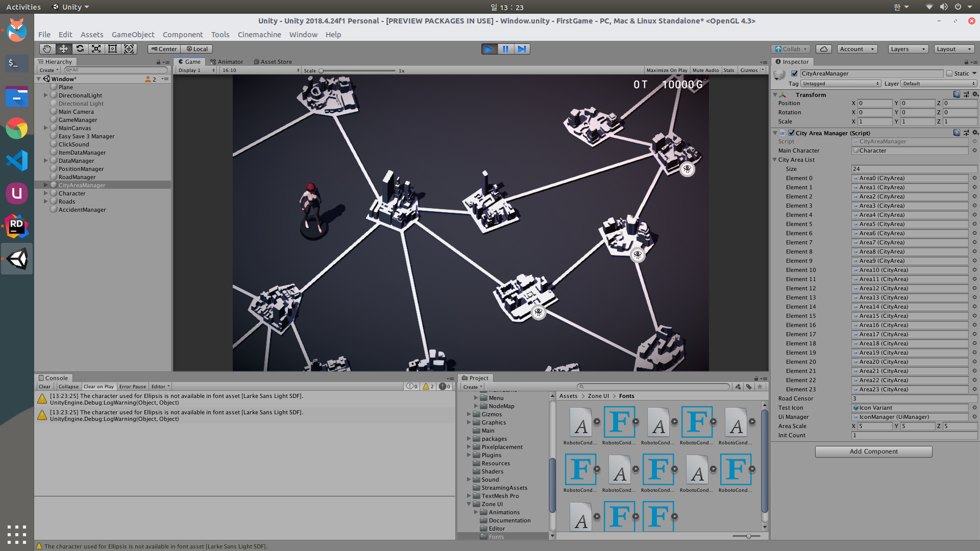Switch to the Asset Store tab
The height and width of the screenshot is (551, 980).
coord(273,62)
